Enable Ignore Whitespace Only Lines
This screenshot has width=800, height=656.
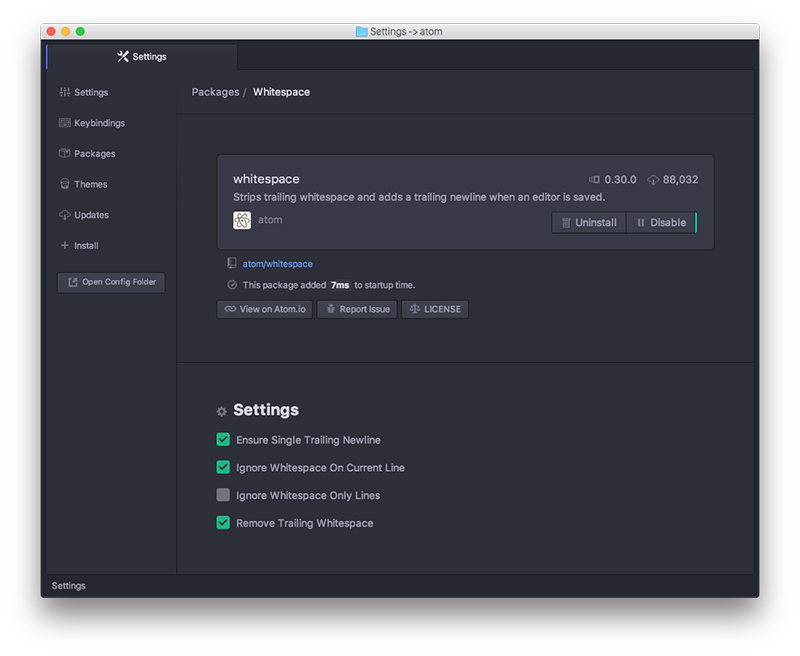(x=223, y=495)
